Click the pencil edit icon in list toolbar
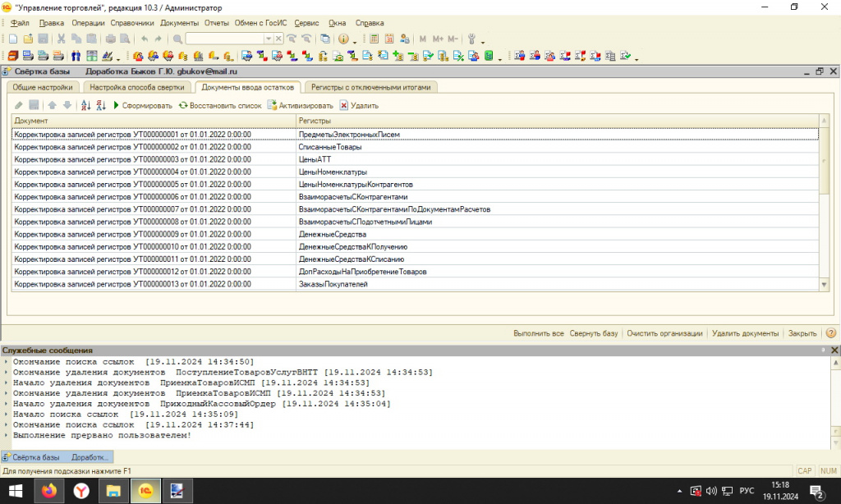841x504 pixels. point(18,105)
